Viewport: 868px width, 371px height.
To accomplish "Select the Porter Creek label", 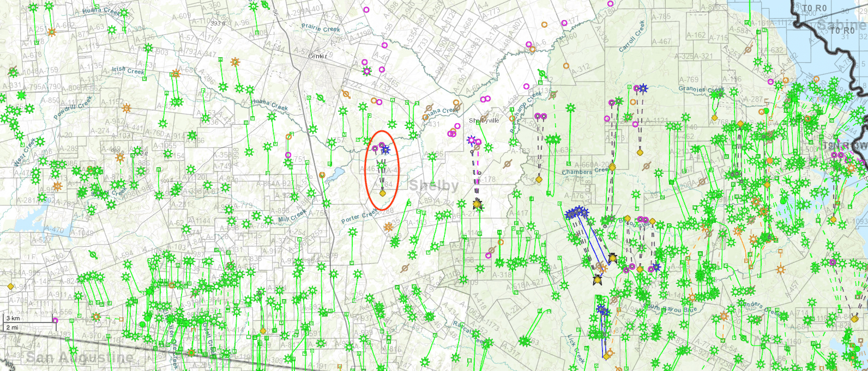I will pyautogui.click(x=359, y=216).
